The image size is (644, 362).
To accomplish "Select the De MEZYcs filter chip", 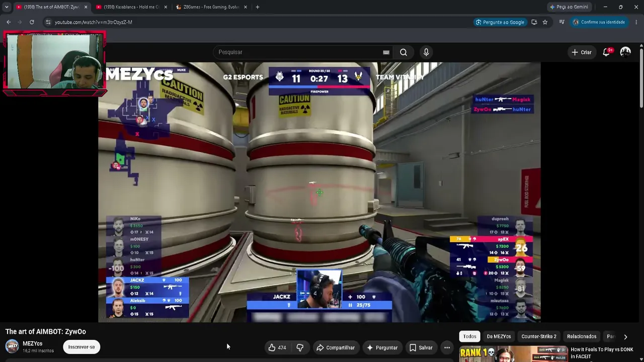I will point(499,336).
